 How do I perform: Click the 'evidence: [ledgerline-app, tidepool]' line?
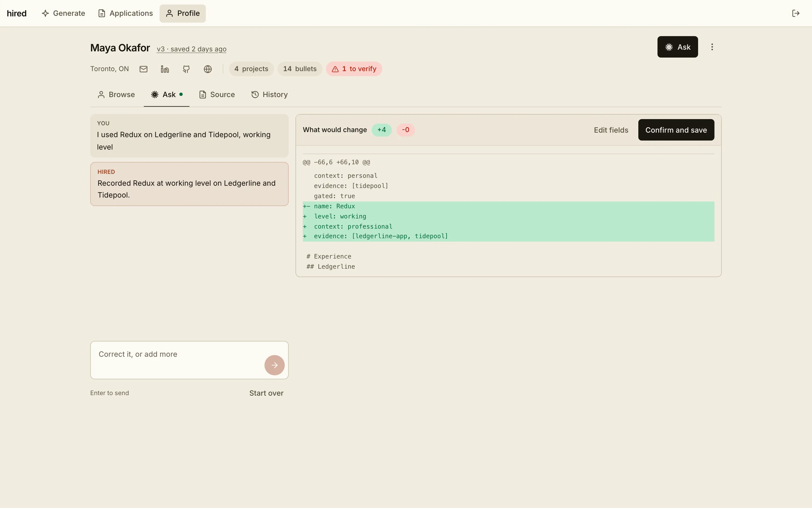point(508,236)
